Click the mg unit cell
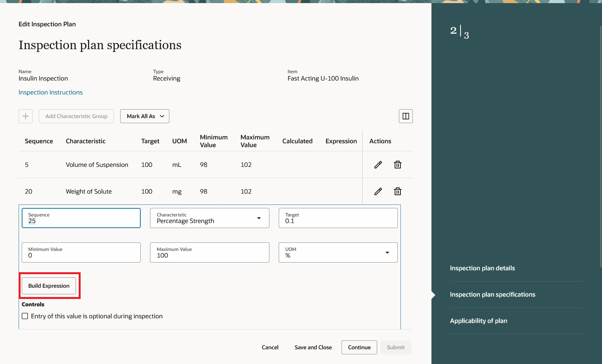 177,191
